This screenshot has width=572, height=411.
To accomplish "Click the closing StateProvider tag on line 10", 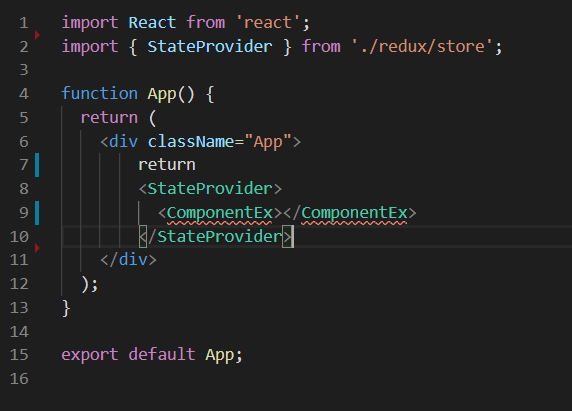I will [215, 237].
